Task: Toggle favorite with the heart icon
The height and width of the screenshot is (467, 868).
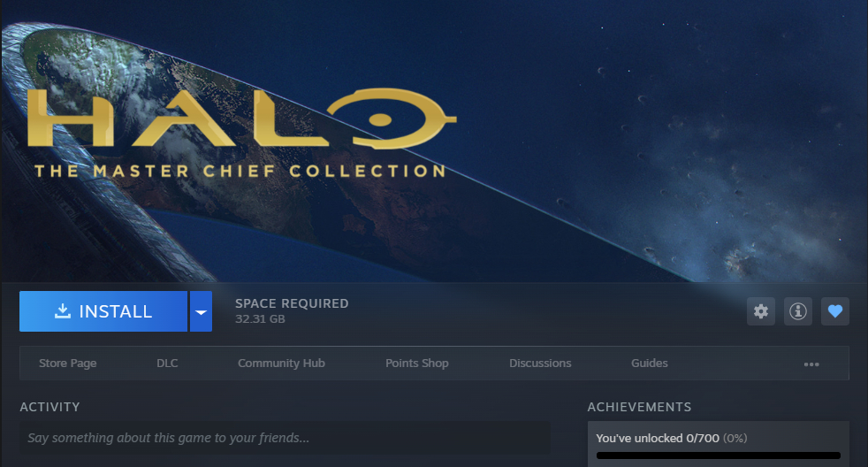Action: [x=834, y=311]
